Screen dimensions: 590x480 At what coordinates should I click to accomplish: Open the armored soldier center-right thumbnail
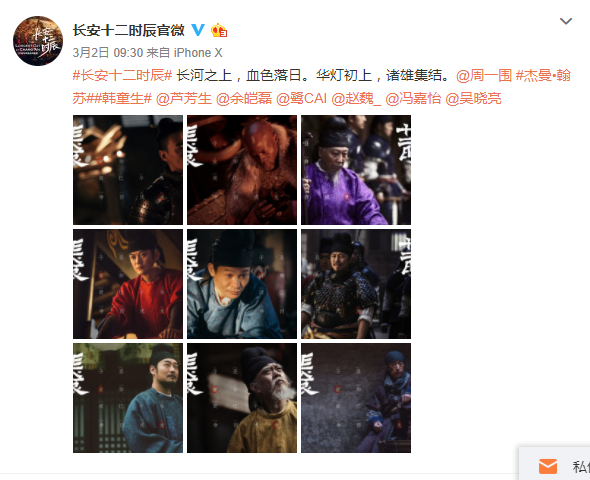point(356,284)
